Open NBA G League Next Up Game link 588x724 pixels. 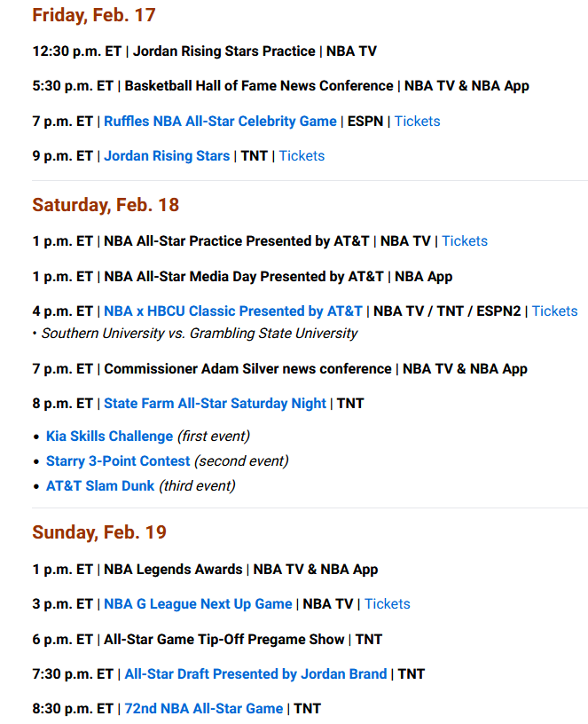point(198,604)
